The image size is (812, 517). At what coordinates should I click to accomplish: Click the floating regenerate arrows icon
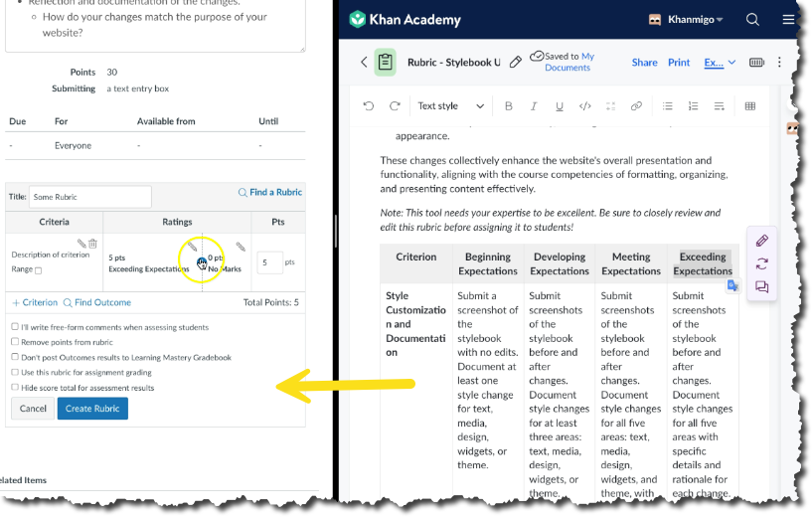[x=761, y=264]
